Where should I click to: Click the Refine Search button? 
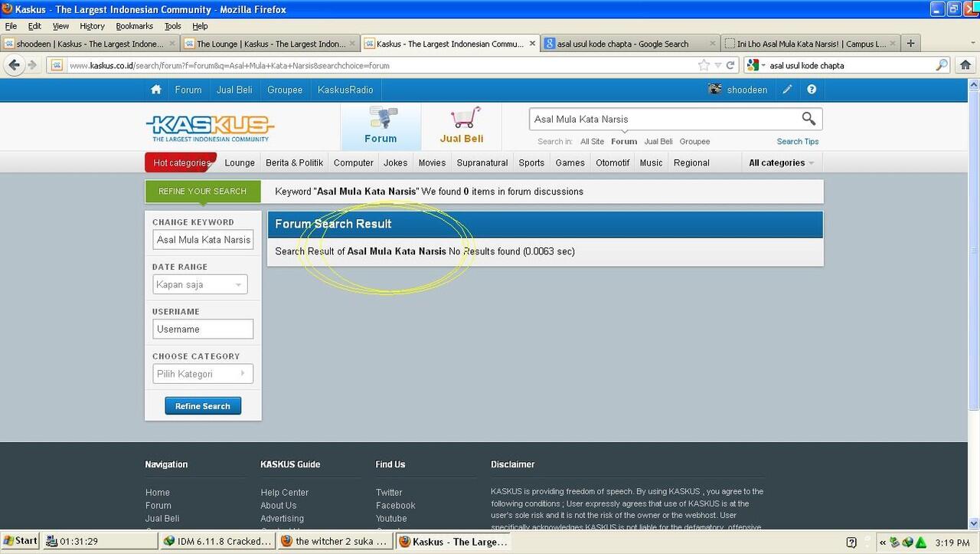(x=203, y=406)
